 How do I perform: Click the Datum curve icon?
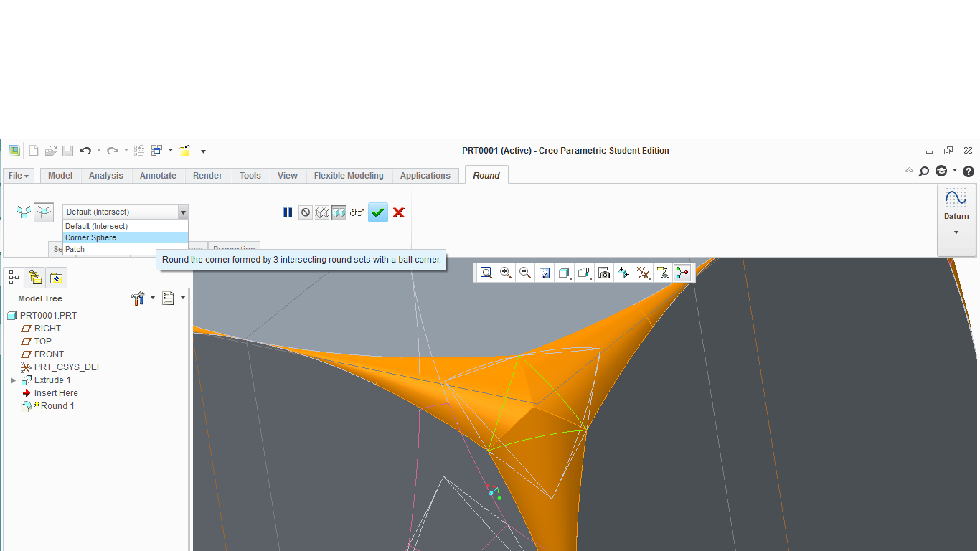point(956,197)
